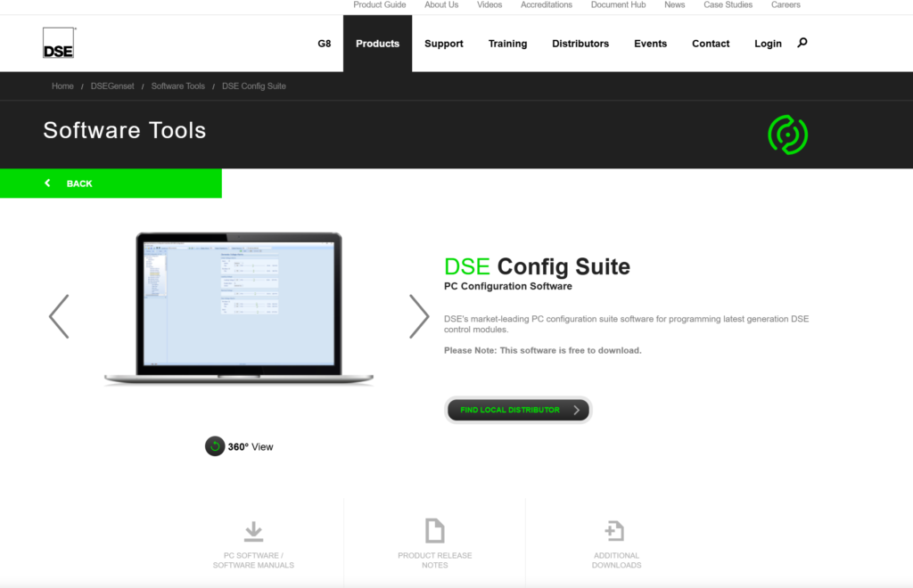Click the laptop product screenshot image
913x588 pixels.
click(238, 308)
